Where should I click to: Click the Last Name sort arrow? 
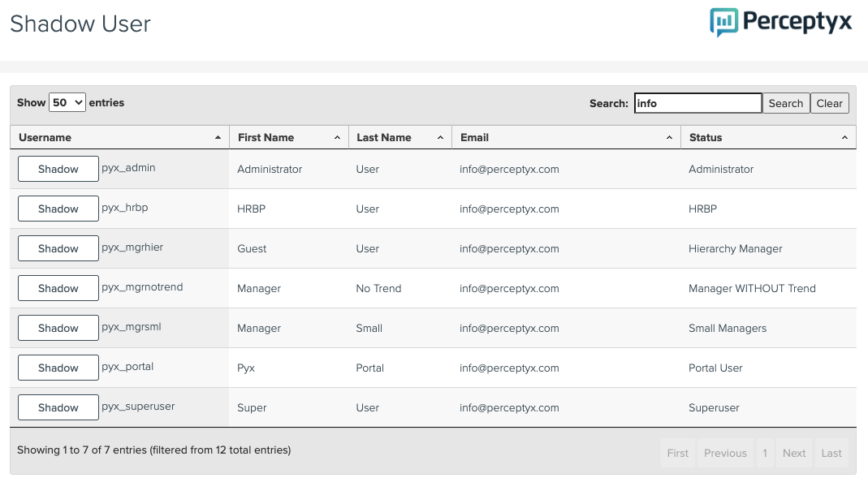[x=439, y=137]
